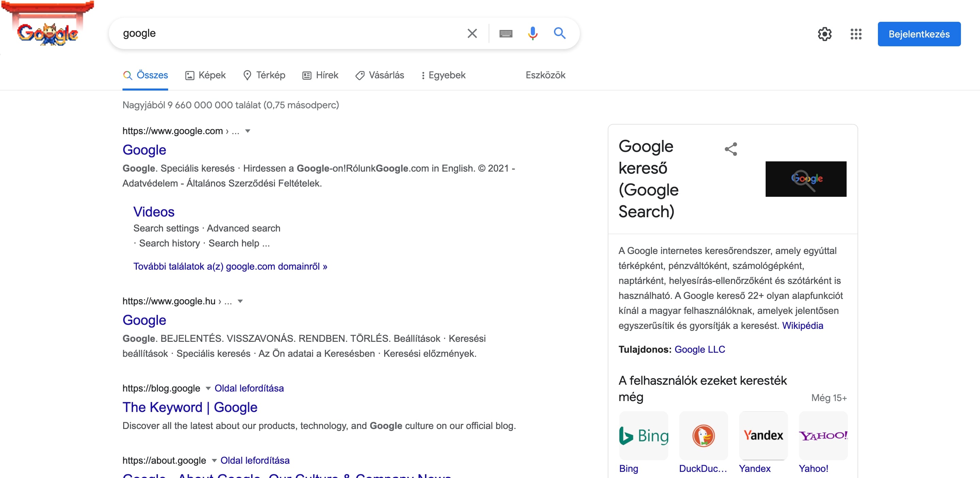Image resolution: width=980 pixels, height=478 pixels.
Task: Click the DuckDuc... text link
Action: click(x=703, y=468)
